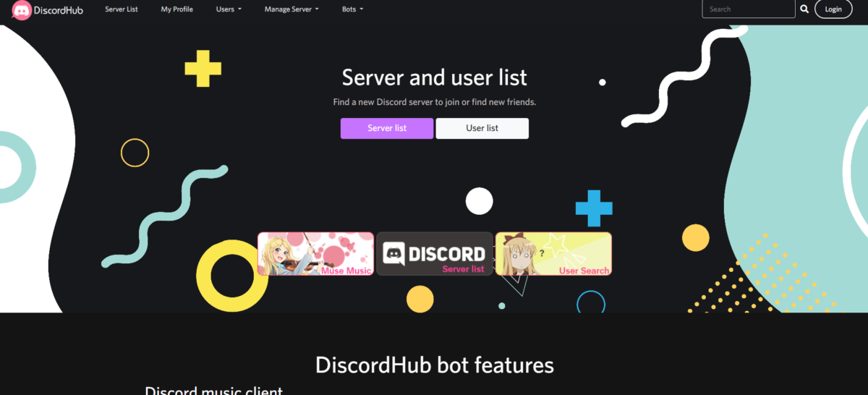
Task: Click the 'DiscordHub bot features' heading
Action: [435, 365]
